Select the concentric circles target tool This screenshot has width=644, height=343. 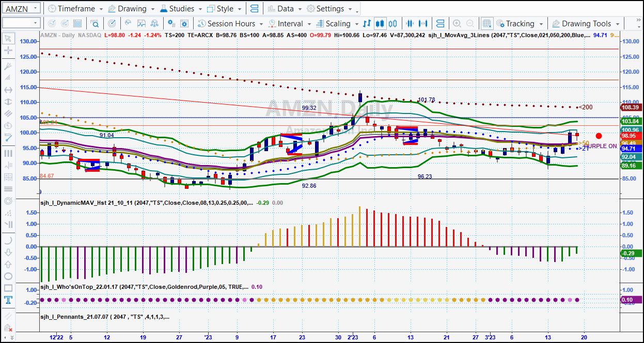(8, 201)
